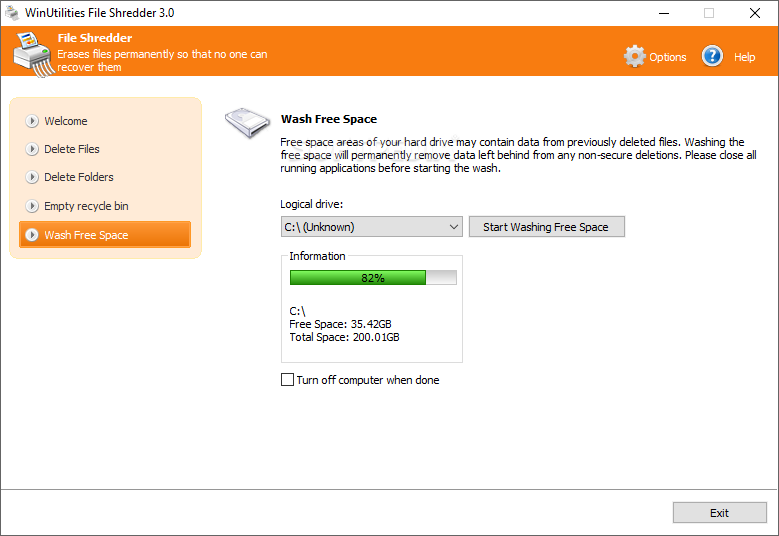Click the app icon in the title bar

click(11, 13)
